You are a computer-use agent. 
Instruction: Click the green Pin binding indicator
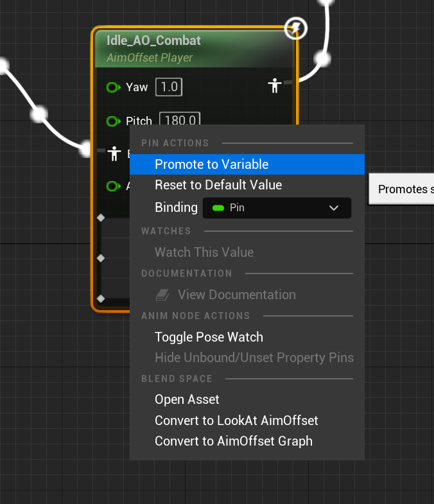tap(218, 208)
